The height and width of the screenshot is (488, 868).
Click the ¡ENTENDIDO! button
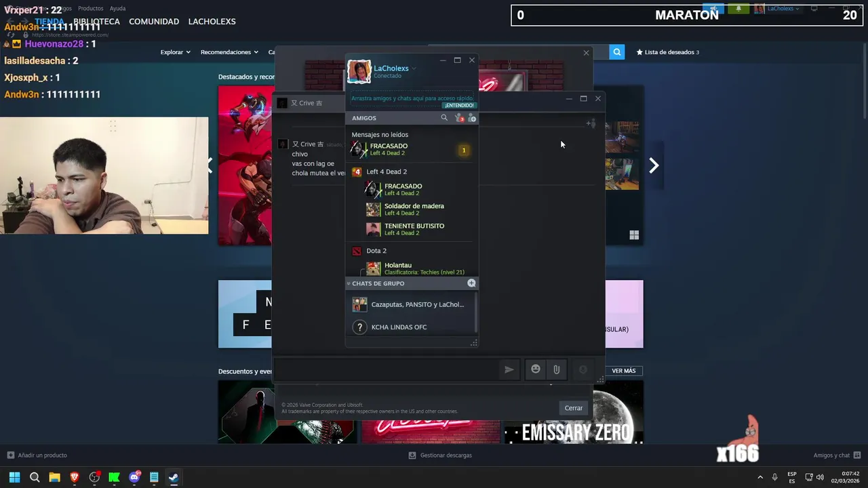[459, 105]
